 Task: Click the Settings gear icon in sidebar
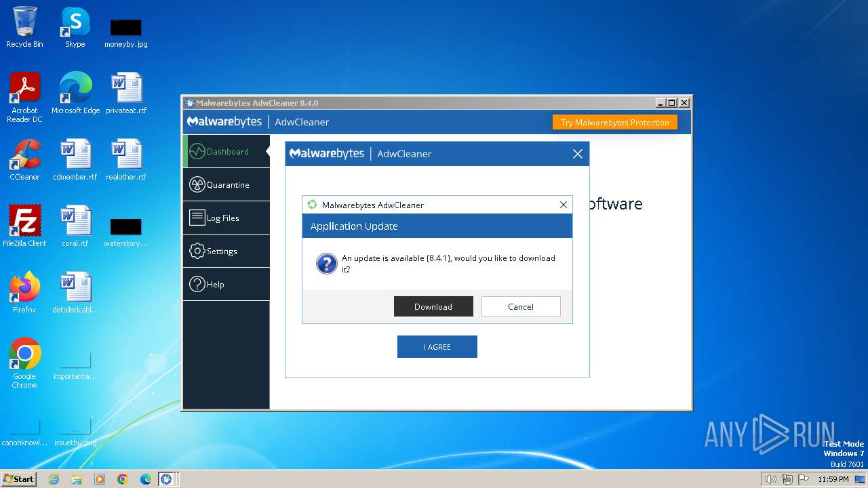[x=197, y=251]
